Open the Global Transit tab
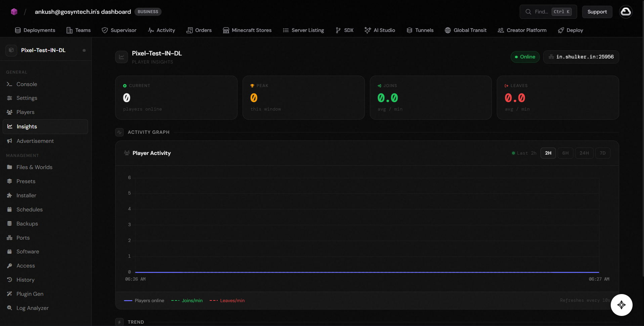This screenshot has height=326, width=644. pos(466,30)
